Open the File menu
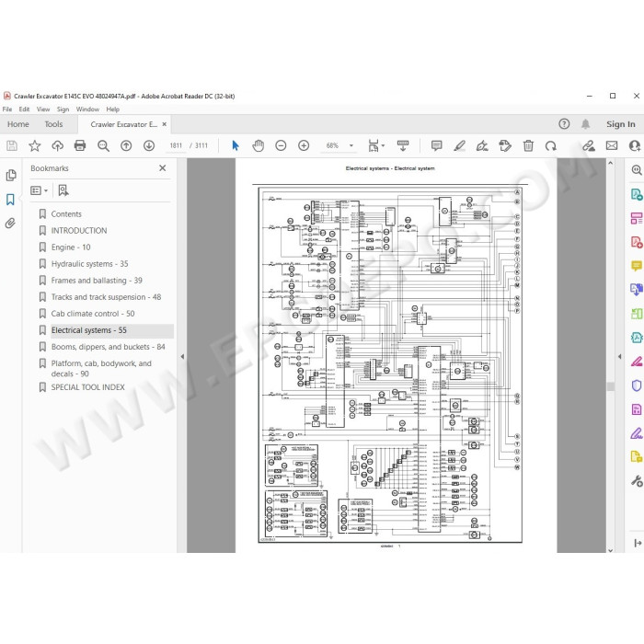Screen dimensions: 644x644 click(7, 109)
